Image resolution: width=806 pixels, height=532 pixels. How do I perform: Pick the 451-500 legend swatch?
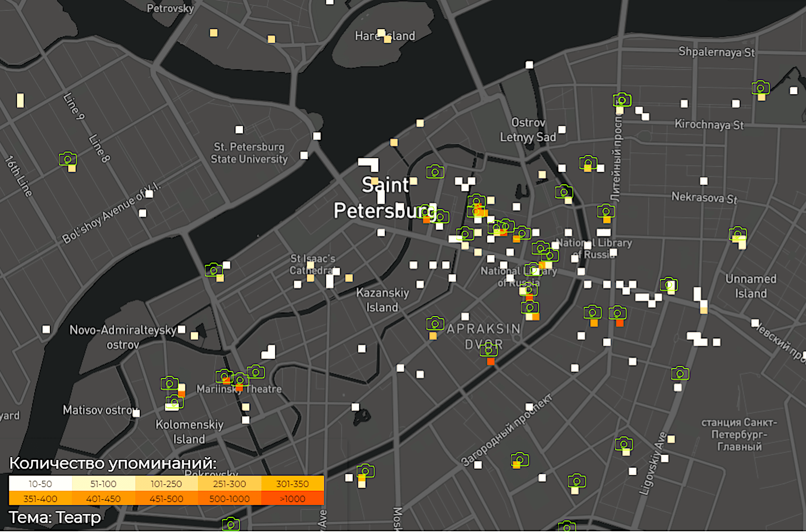(166, 498)
